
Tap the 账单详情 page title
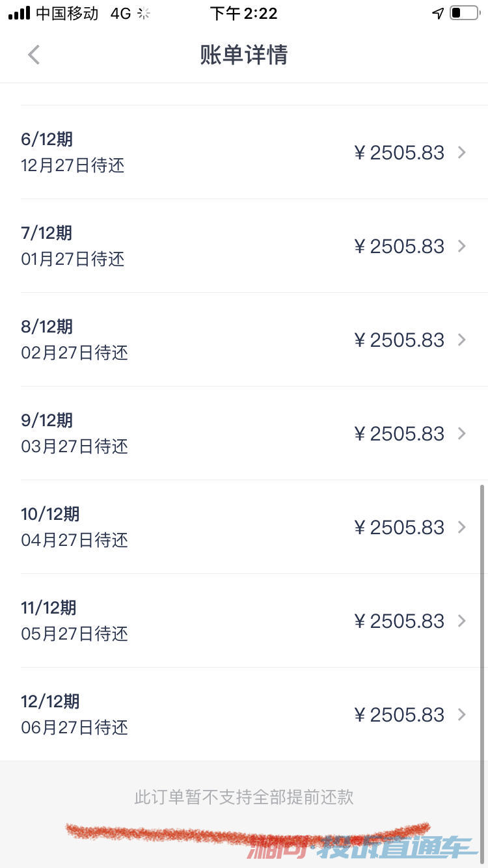(244, 55)
